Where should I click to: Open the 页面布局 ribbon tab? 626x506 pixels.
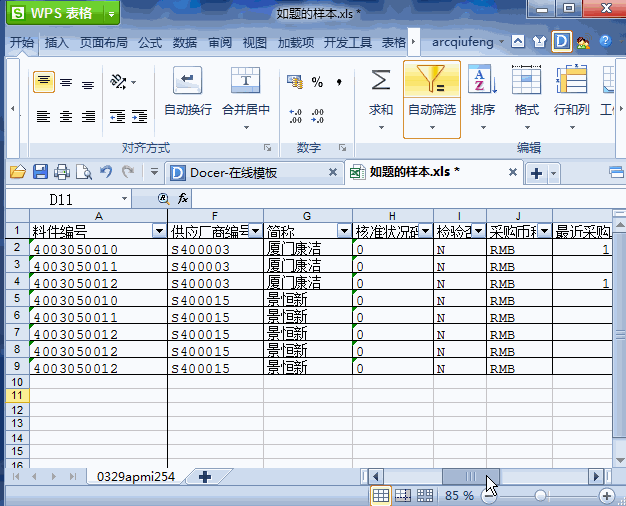pos(104,42)
